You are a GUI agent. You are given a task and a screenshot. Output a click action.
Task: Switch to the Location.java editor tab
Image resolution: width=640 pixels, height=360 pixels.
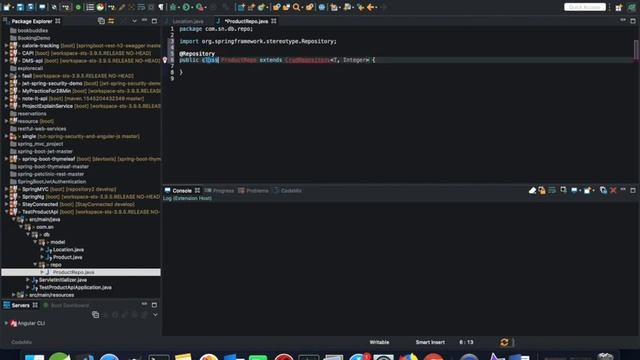(187, 21)
